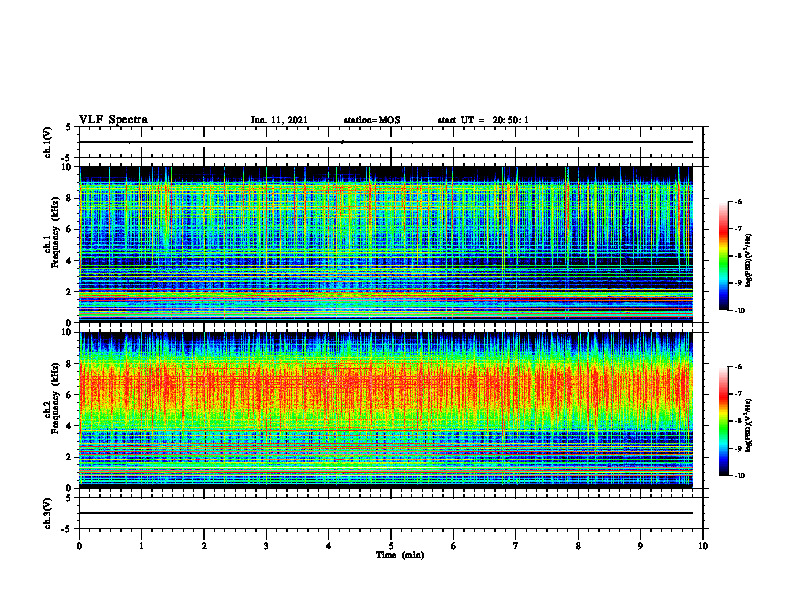Click the "7" tick on the time axis
The image size is (792, 612).
[x=516, y=546]
